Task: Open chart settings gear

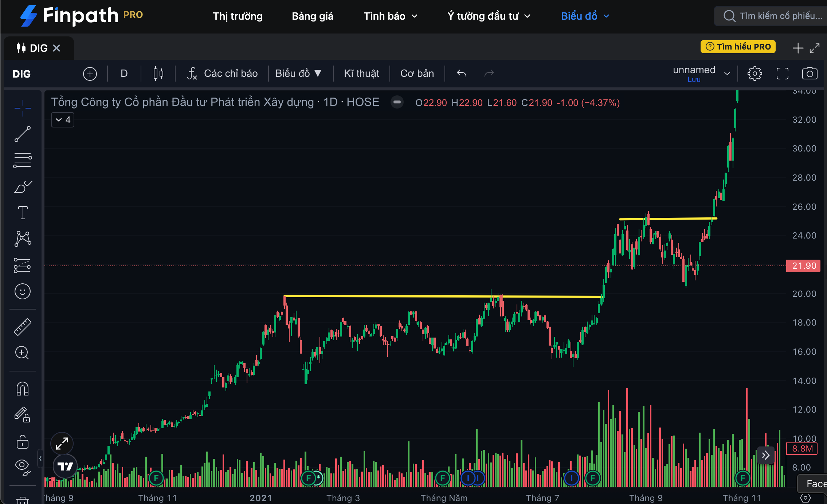Action: [755, 74]
